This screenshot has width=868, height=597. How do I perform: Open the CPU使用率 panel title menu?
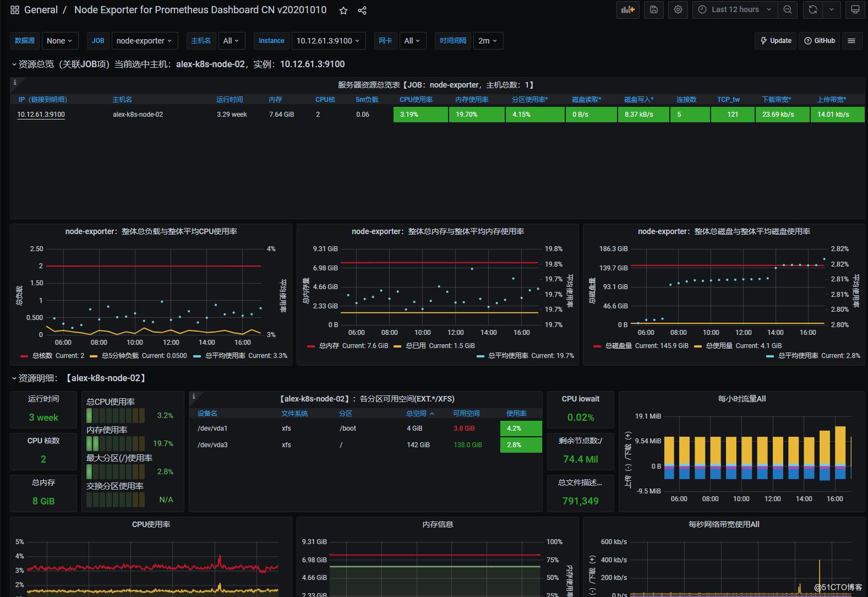(151, 525)
